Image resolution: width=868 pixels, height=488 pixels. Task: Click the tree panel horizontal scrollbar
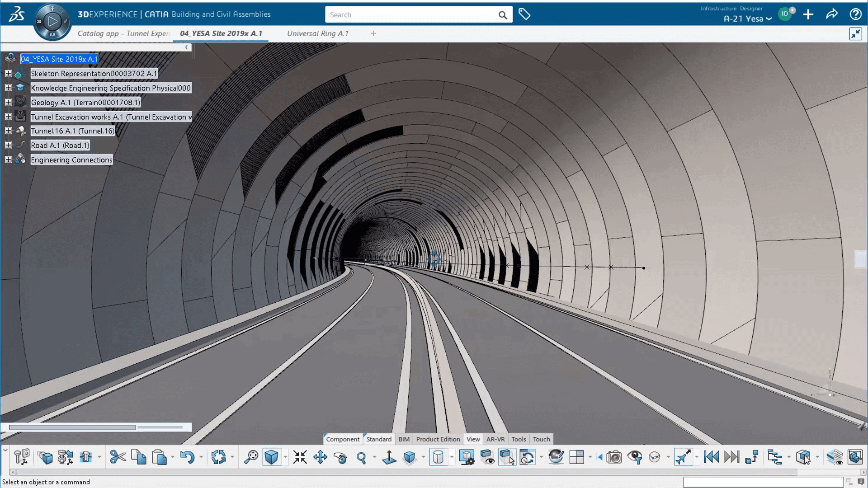point(72,427)
